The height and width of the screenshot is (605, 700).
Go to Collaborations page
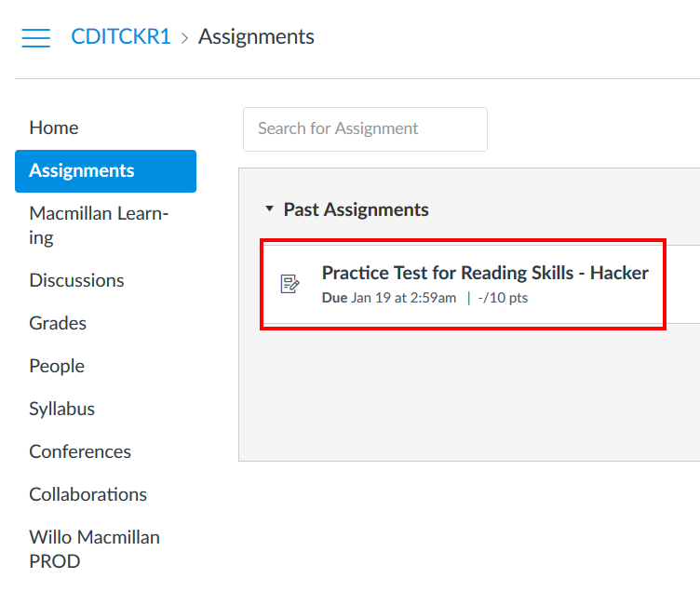(x=87, y=494)
